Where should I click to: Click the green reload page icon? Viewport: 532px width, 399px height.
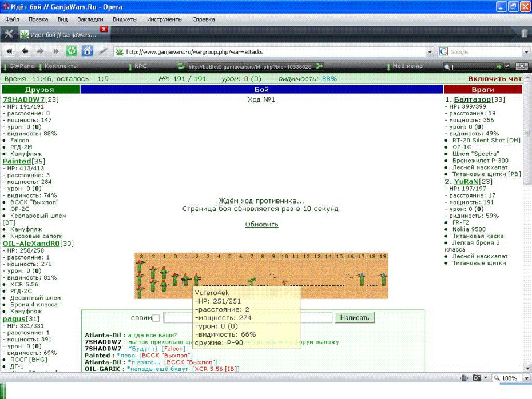[x=72, y=51]
